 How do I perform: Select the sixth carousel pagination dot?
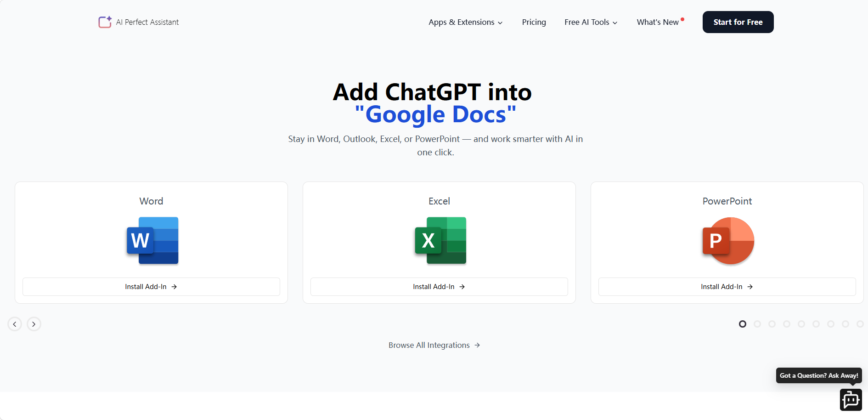coord(816,324)
